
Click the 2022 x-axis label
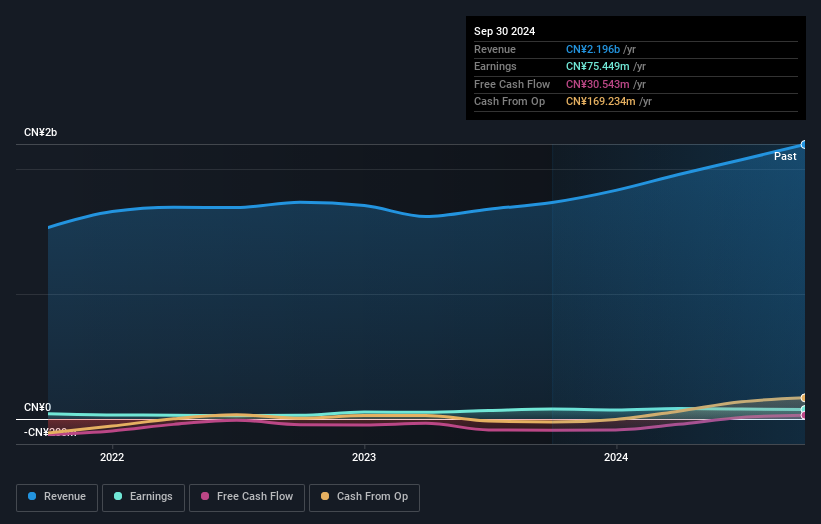pos(112,458)
